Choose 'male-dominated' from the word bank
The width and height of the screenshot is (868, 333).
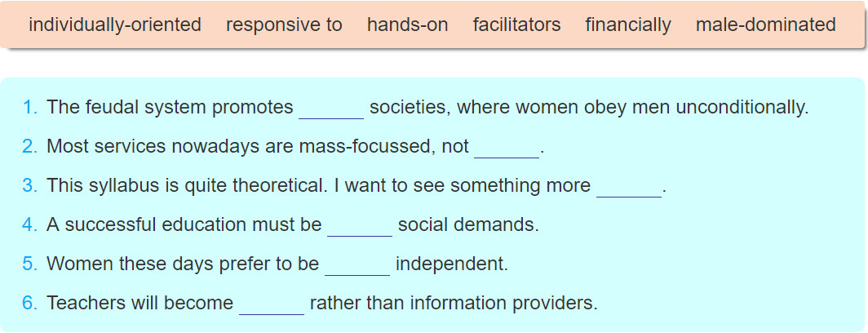click(x=765, y=25)
